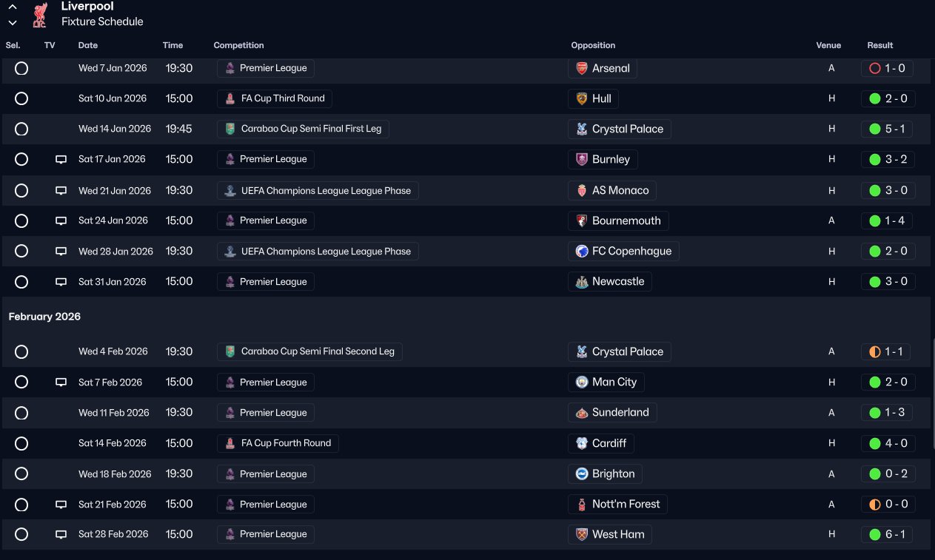Click the Arsenal club badge
This screenshot has width=935, height=560.
tap(582, 68)
